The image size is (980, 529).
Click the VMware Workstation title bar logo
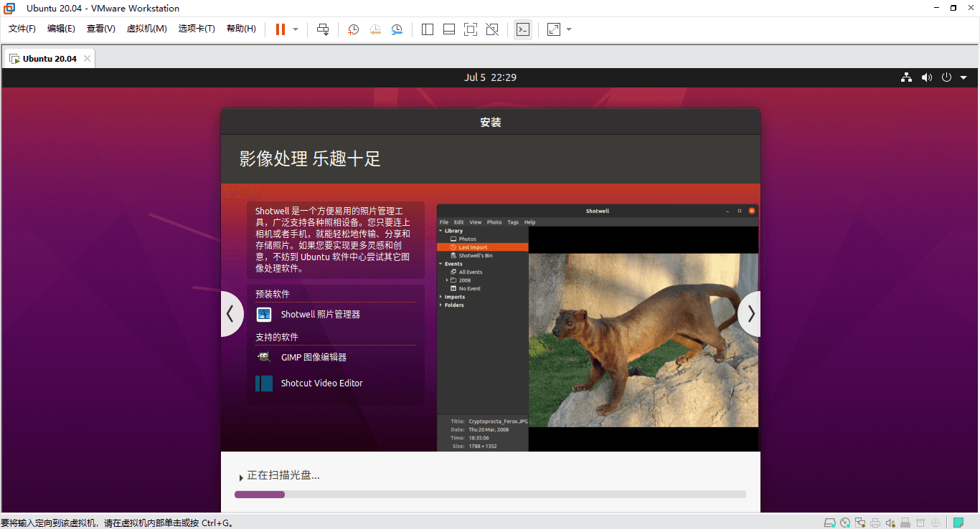pyautogui.click(x=9, y=8)
